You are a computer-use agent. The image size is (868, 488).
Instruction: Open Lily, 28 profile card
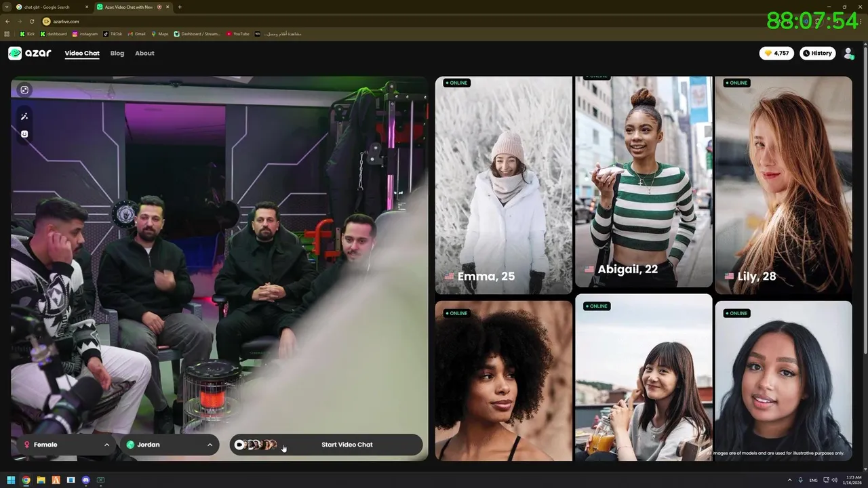click(x=783, y=185)
